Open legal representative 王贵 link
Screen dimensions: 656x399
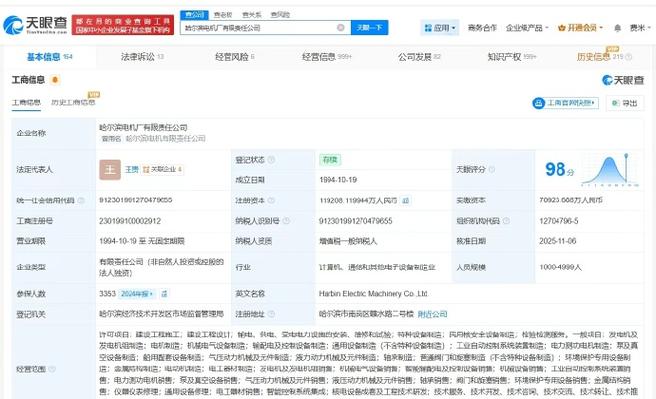(131, 169)
